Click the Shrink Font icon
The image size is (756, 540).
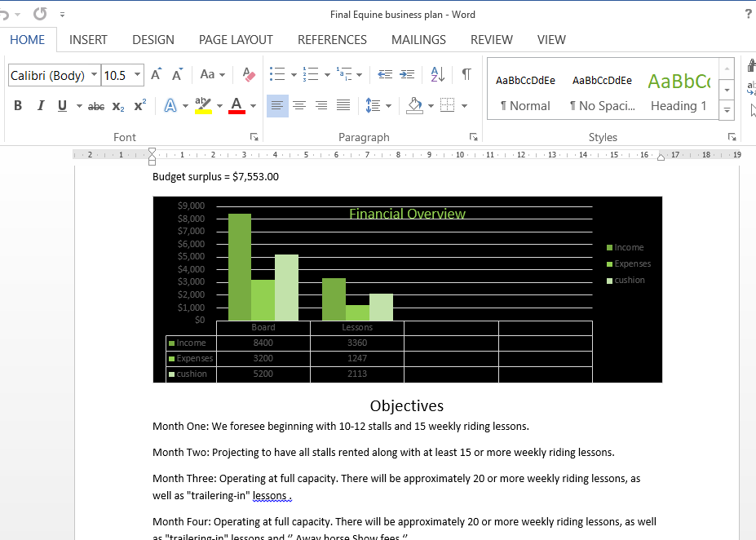178,74
